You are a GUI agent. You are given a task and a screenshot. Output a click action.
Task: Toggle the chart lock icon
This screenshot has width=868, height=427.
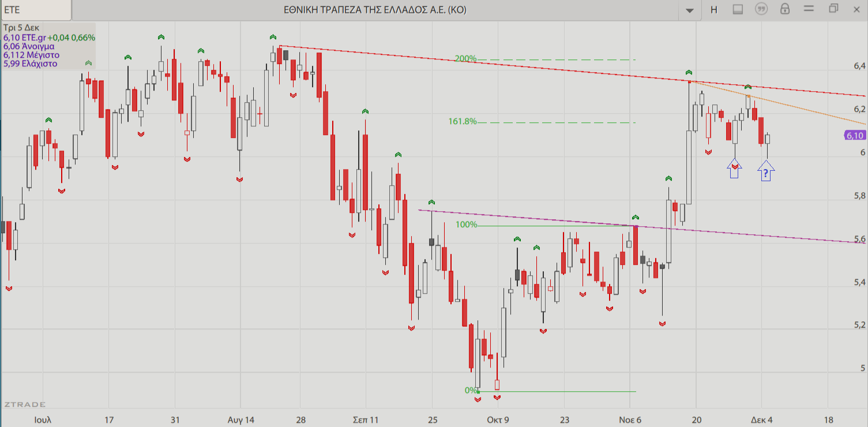pyautogui.click(x=784, y=9)
